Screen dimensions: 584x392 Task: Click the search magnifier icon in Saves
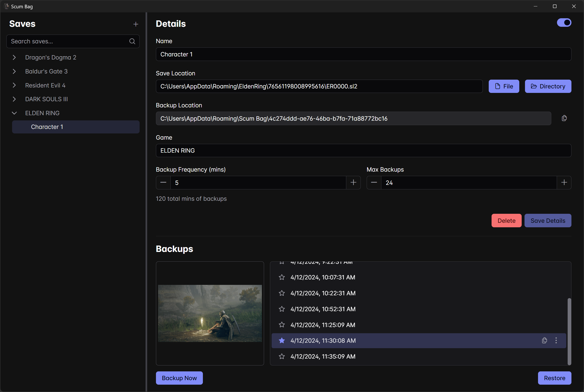(132, 41)
